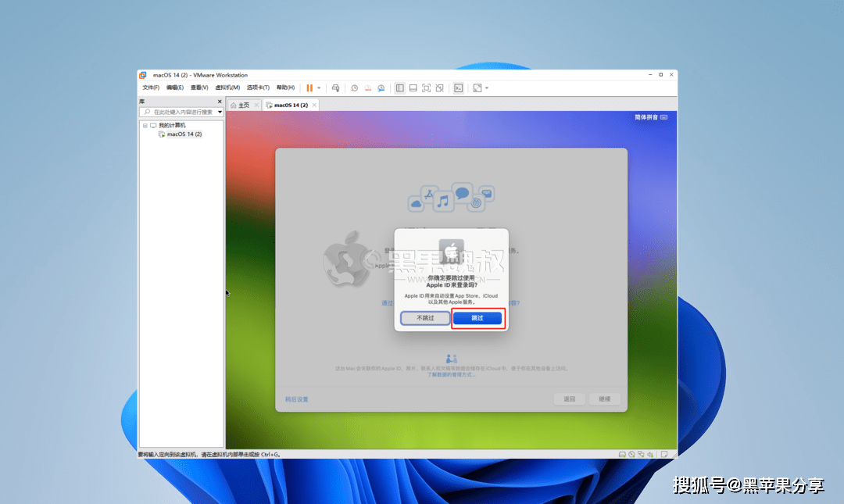The width and height of the screenshot is (844, 504).
Task: Minimize the VMware Workstation window
Action: (650, 75)
